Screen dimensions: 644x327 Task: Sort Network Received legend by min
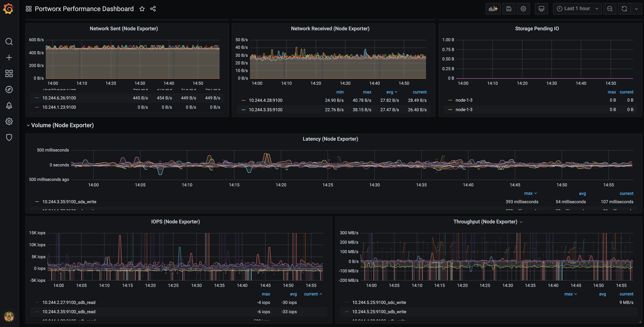point(340,92)
